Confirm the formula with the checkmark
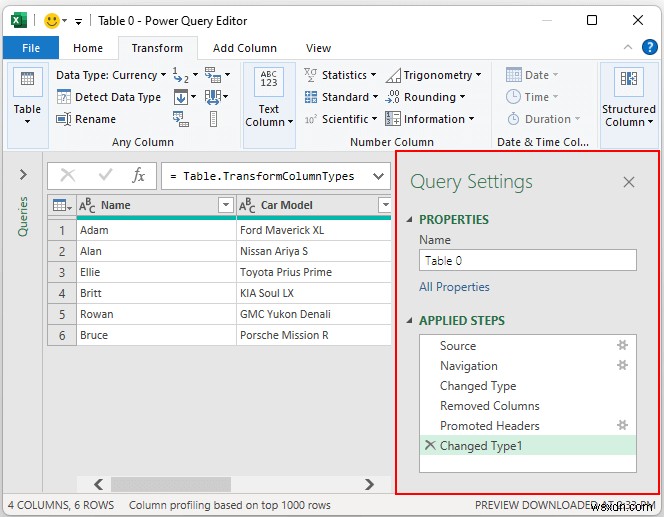The height and width of the screenshot is (517, 664). click(105, 175)
